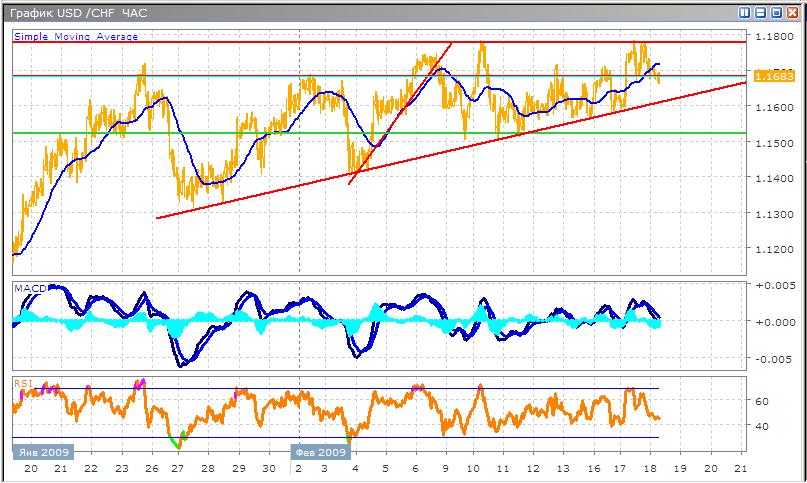Select the green horizontal support line
807x483 pixels.
click(x=400, y=133)
